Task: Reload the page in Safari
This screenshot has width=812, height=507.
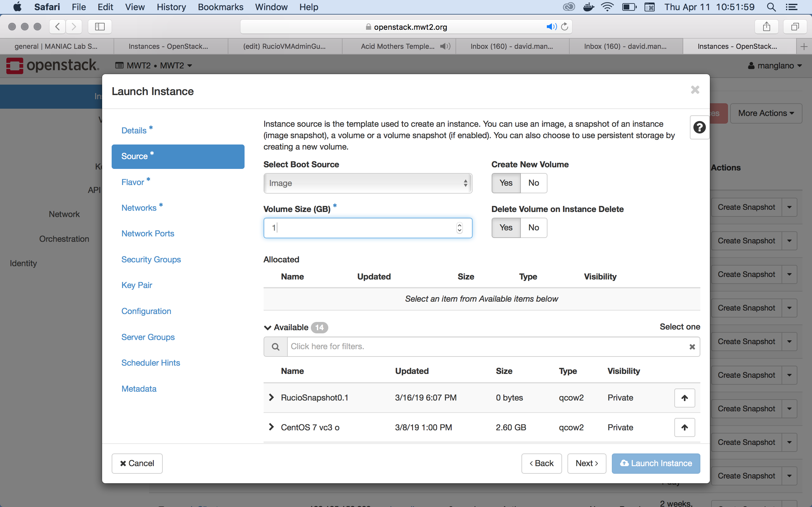Action: 565,27
